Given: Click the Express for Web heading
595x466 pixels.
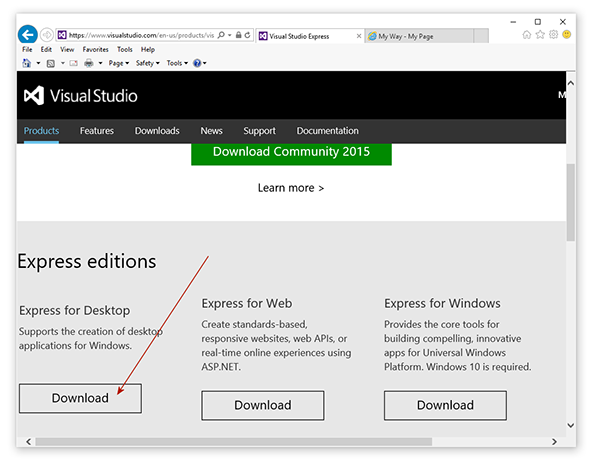Looking at the screenshot, I should click(x=247, y=303).
